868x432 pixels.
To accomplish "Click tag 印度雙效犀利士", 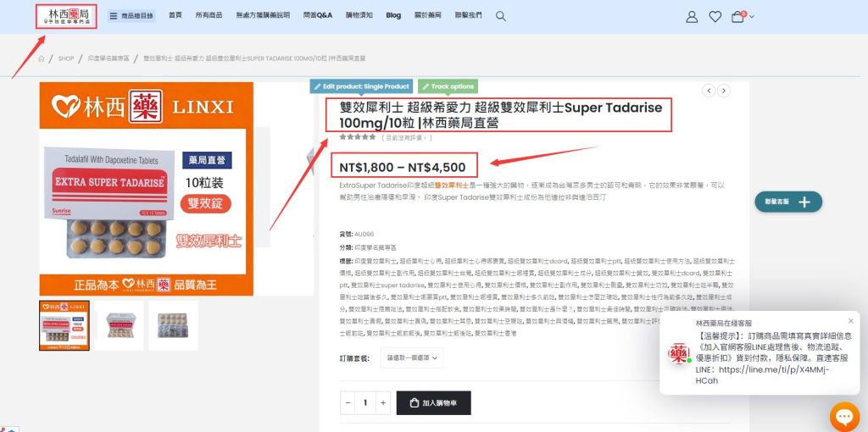I will point(376,261).
